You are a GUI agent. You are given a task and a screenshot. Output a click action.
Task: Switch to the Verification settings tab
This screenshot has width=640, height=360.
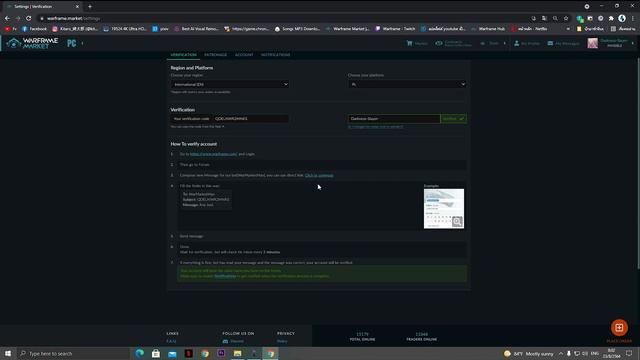(183, 55)
